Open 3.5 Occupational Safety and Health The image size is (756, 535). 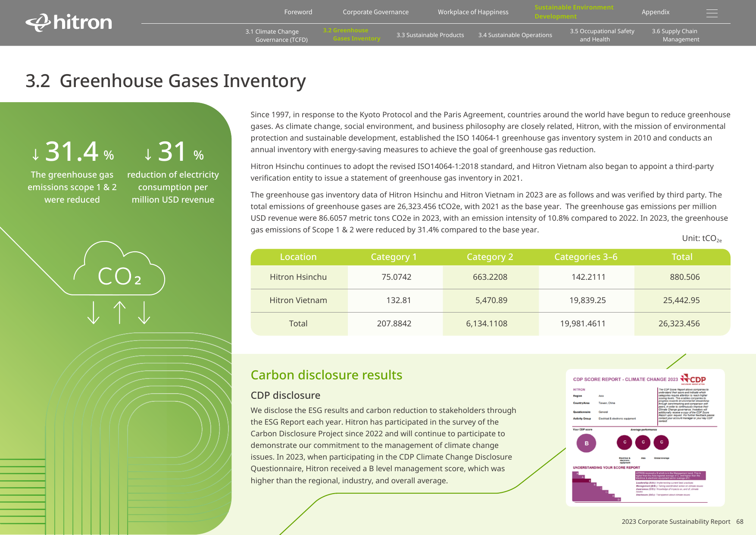(602, 35)
